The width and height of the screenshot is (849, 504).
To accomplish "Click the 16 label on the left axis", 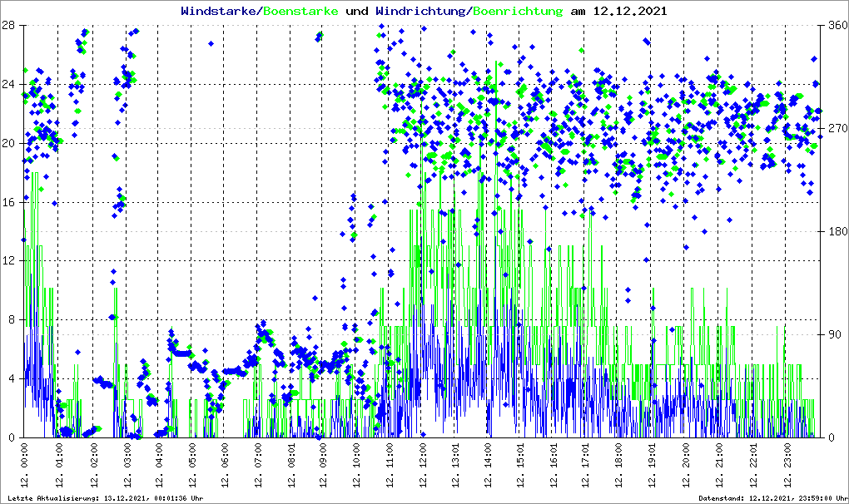I will [9, 202].
